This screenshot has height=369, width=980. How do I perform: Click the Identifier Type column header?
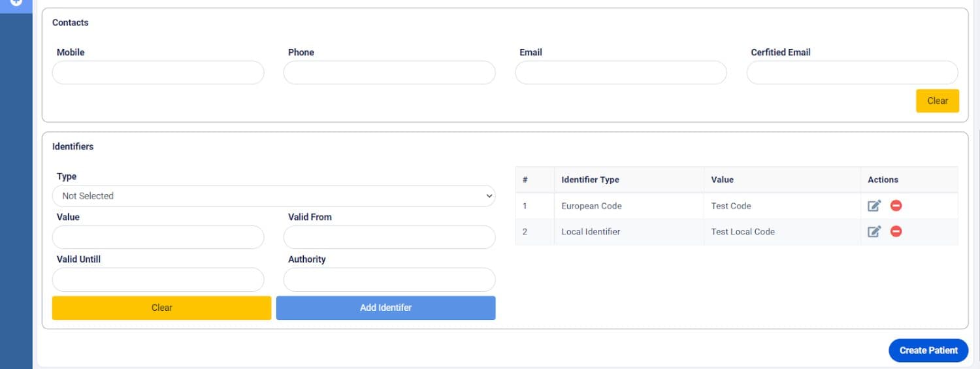pos(590,180)
